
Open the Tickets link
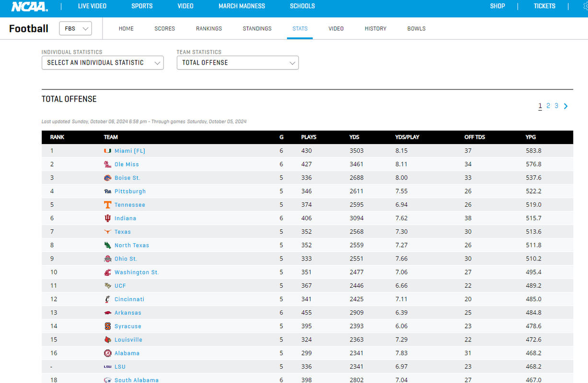pos(544,6)
